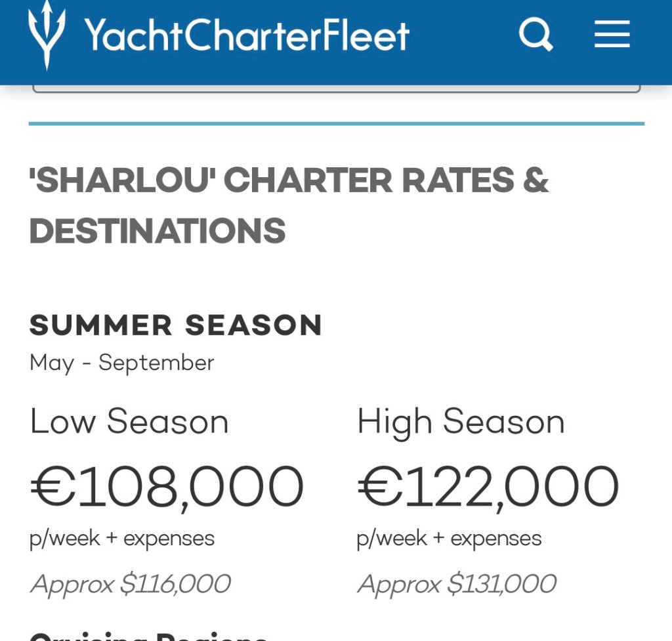Click the partially visible box below header
672x641 pixels.
click(x=336, y=89)
